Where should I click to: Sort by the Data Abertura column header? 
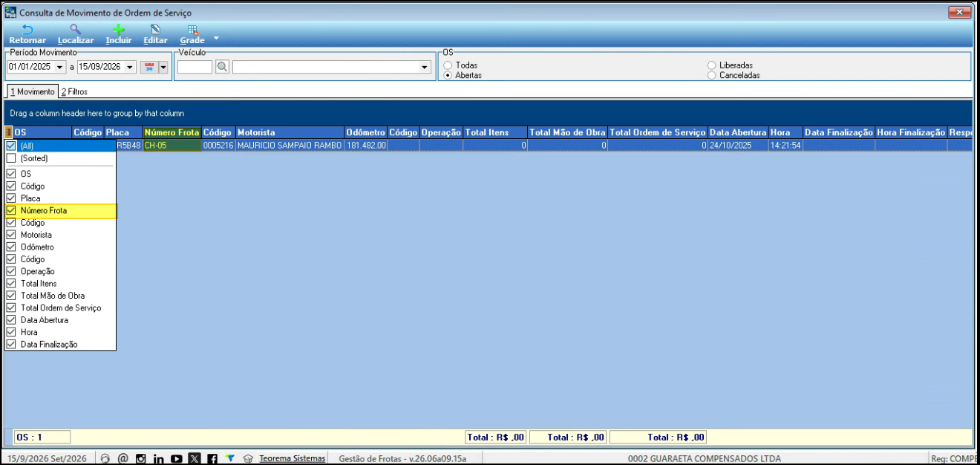(738, 133)
